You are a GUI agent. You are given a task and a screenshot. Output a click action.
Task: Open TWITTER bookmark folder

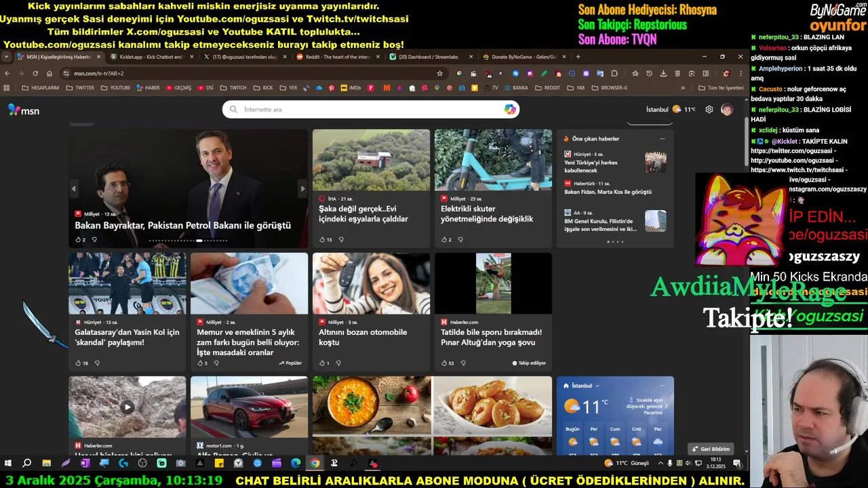click(x=79, y=87)
